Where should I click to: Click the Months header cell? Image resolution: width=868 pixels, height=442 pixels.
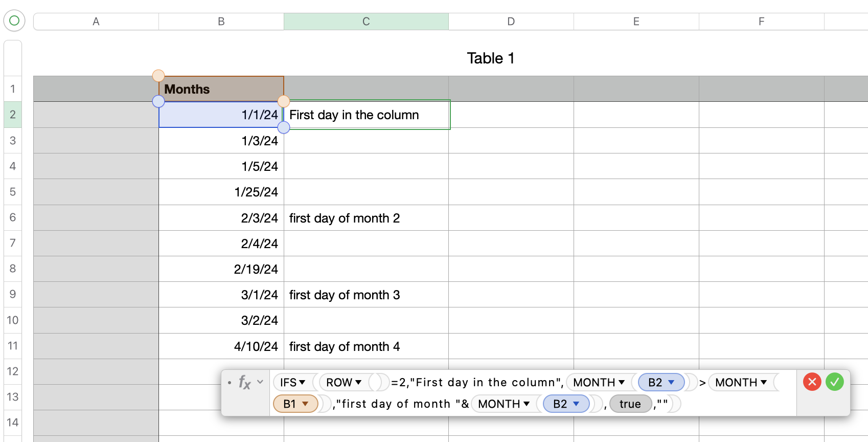[221, 89]
